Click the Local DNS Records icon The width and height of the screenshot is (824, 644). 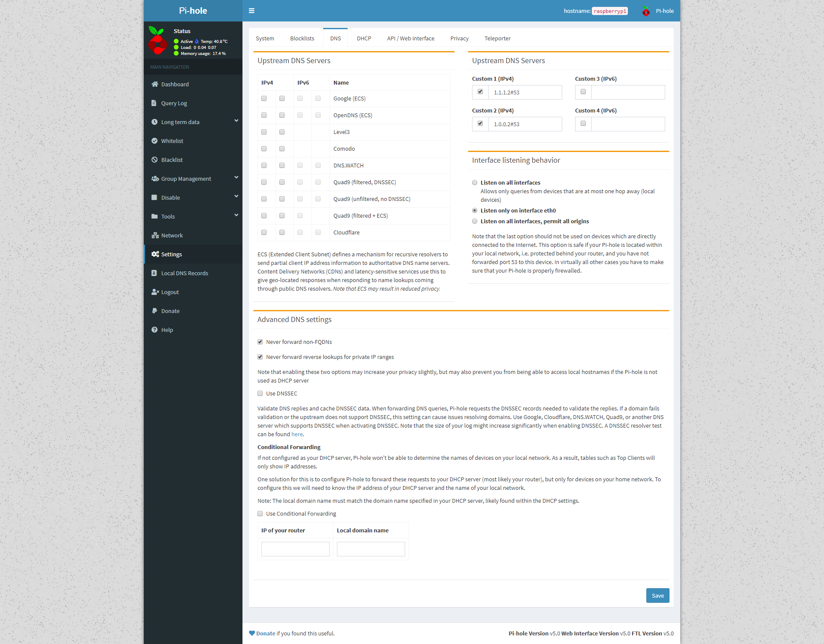[x=154, y=273]
